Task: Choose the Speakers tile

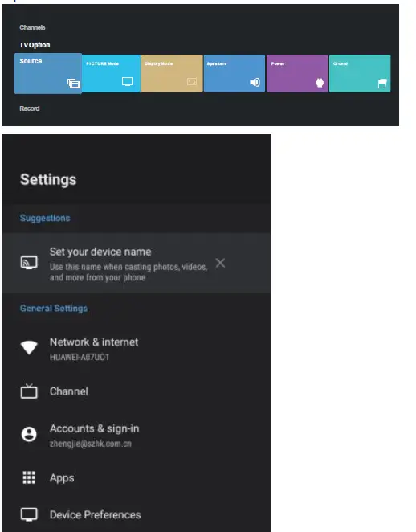Action: click(235, 73)
